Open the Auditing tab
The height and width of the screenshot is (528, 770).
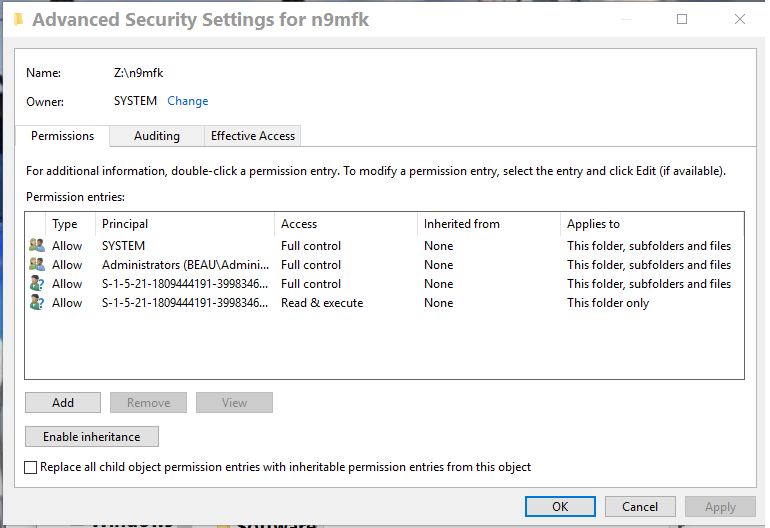coord(157,136)
